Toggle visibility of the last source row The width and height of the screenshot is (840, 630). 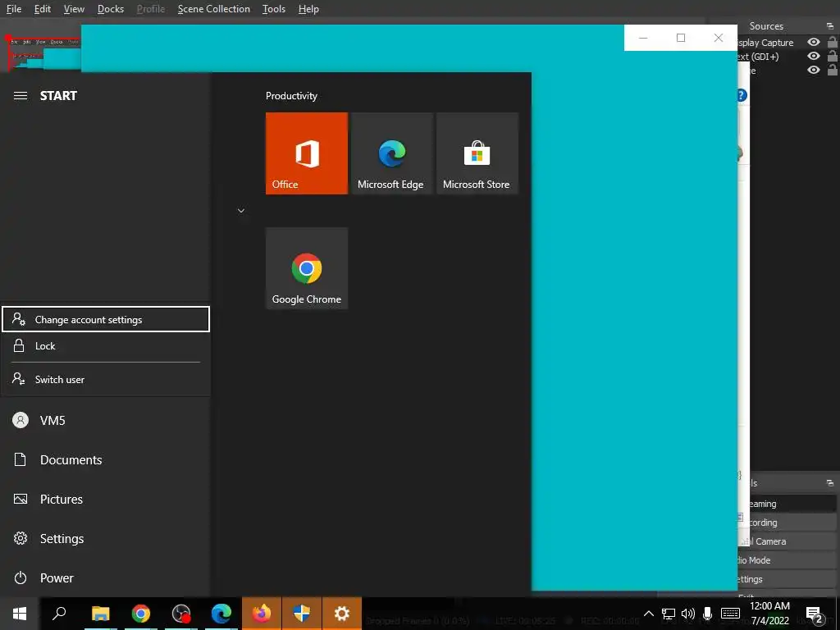tap(813, 71)
